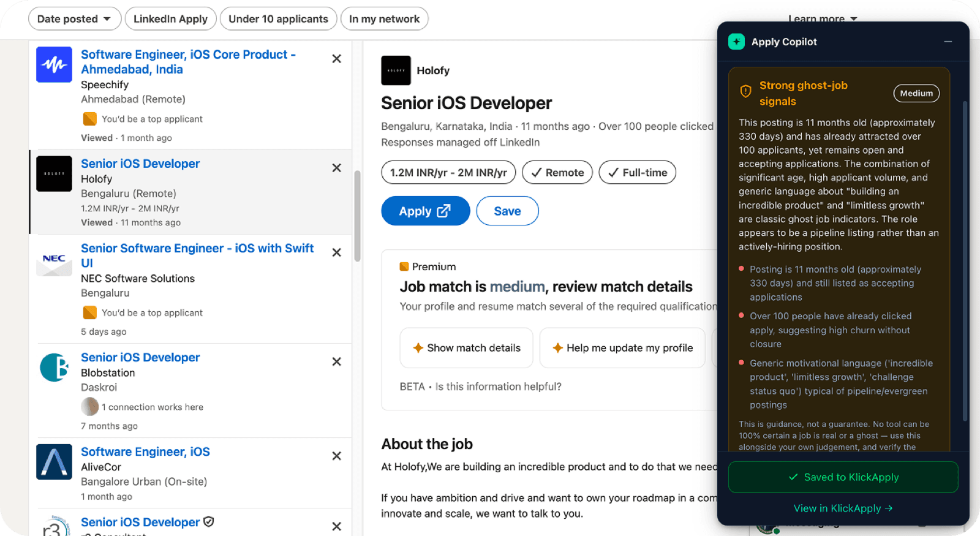Click the '1 connection works here' text
This screenshot has width=980, height=536.
153,407
